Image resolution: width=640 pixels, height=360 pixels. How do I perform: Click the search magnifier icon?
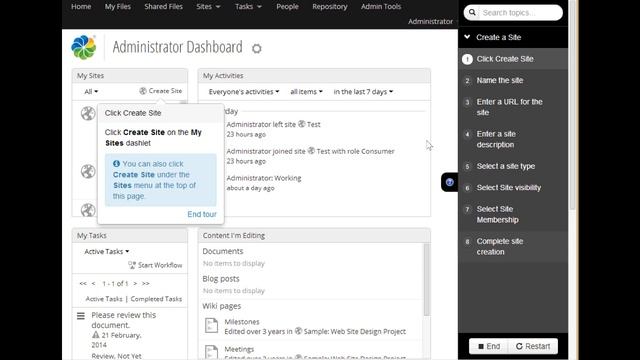click(472, 13)
